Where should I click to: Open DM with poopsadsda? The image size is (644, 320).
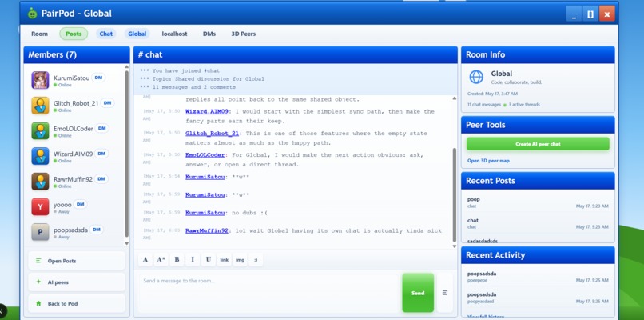(x=97, y=230)
